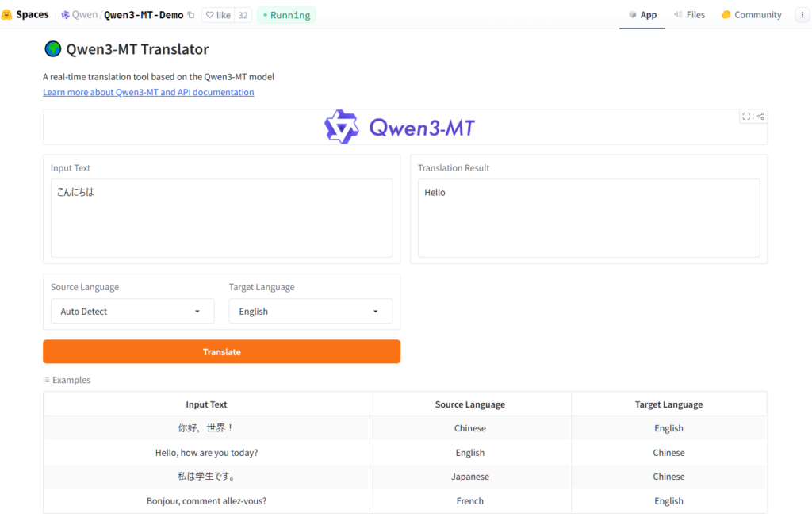The image size is (812, 525).
Task: Click the Translation Result text box
Action: click(x=589, y=218)
